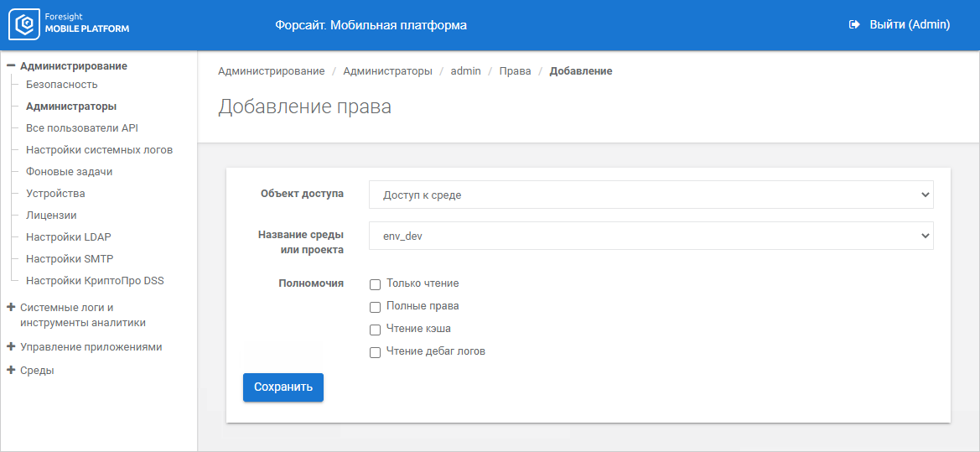Click the Администраторы breadcrumb link
Screen dimensions: 980x452
(x=387, y=71)
